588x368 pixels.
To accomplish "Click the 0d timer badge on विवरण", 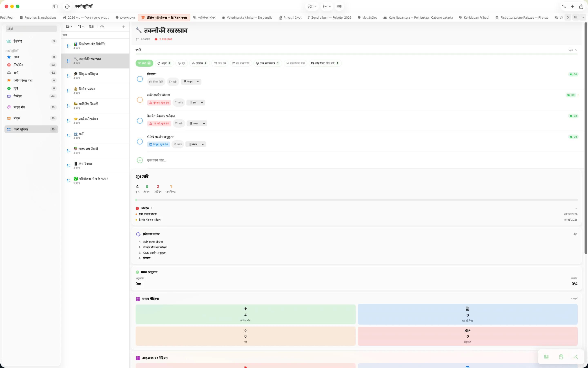I will 573,74.
